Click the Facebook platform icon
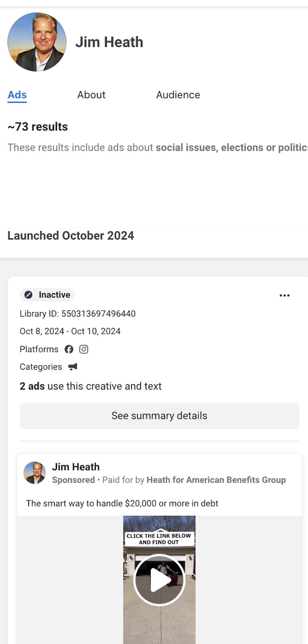Viewport: 308px width, 644px height. 69,349
